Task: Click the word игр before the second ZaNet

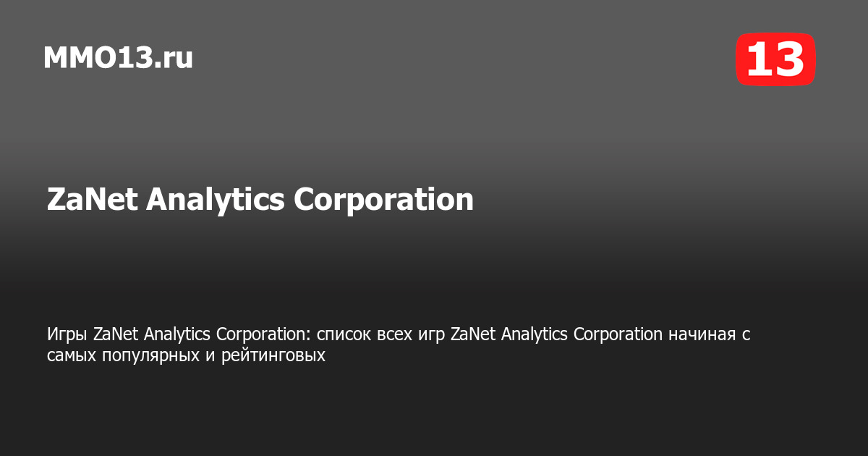Action: point(433,337)
